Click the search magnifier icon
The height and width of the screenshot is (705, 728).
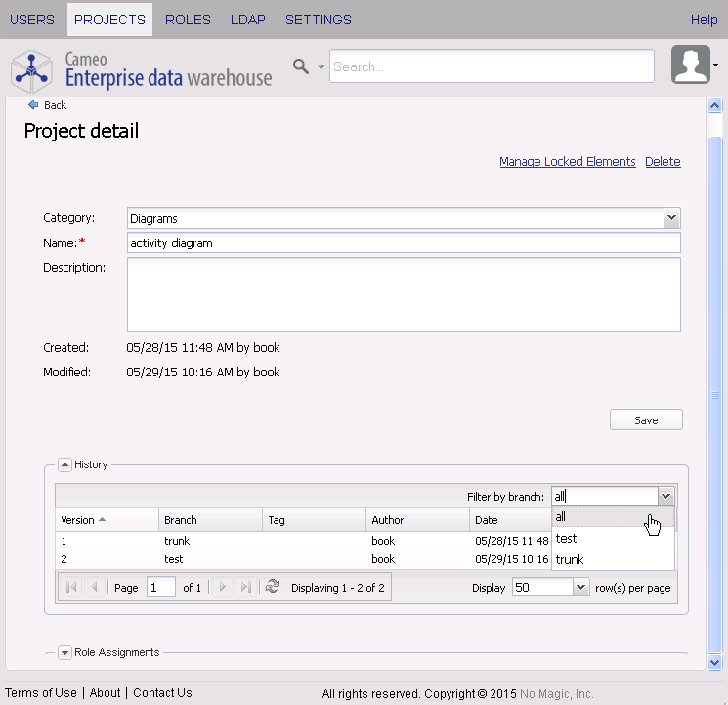(301, 66)
